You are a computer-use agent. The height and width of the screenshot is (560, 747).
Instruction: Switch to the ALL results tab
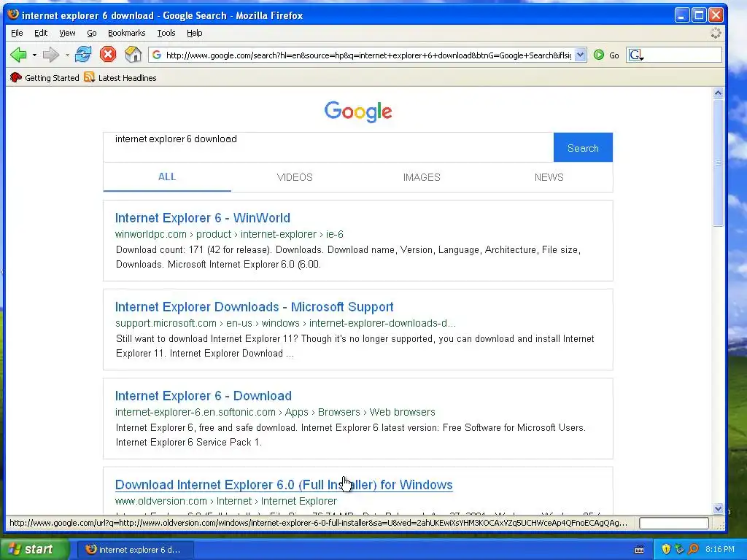pos(167,177)
